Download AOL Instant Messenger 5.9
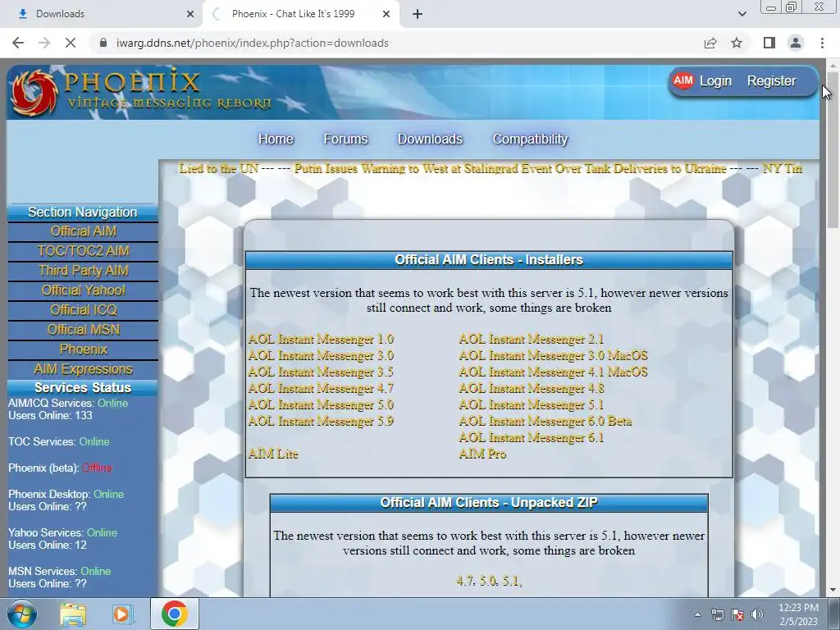This screenshot has width=840, height=630. tap(321, 421)
